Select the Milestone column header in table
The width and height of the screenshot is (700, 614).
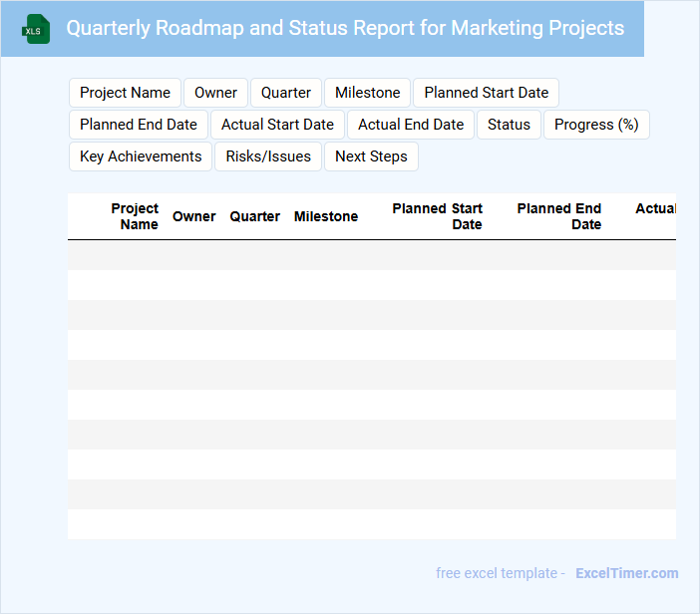click(325, 216)
